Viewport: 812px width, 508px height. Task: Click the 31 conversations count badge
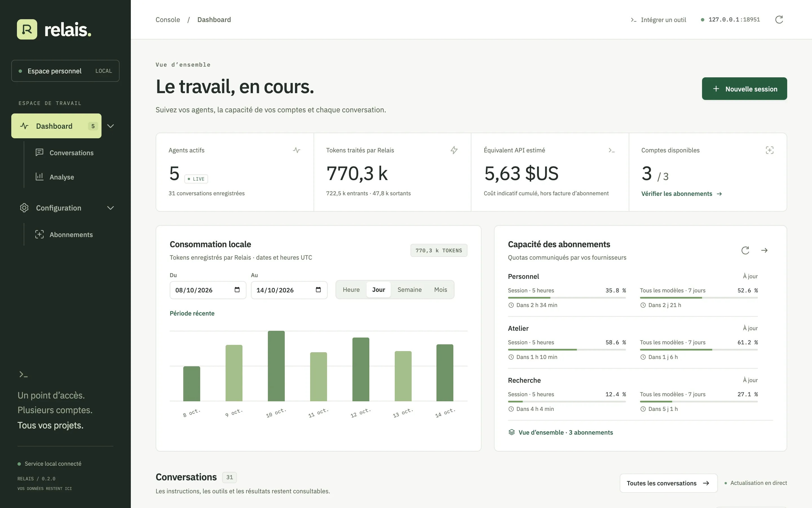click(x=230, y=477)
